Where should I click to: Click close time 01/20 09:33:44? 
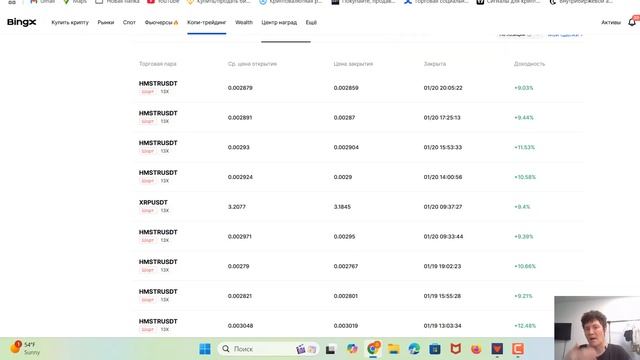point(443,237)
